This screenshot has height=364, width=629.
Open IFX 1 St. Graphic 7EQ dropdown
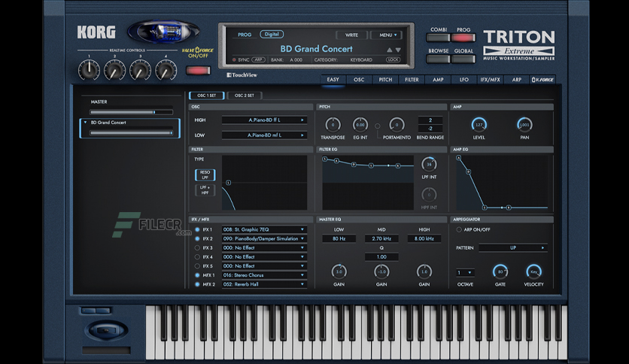pos(264,229)
